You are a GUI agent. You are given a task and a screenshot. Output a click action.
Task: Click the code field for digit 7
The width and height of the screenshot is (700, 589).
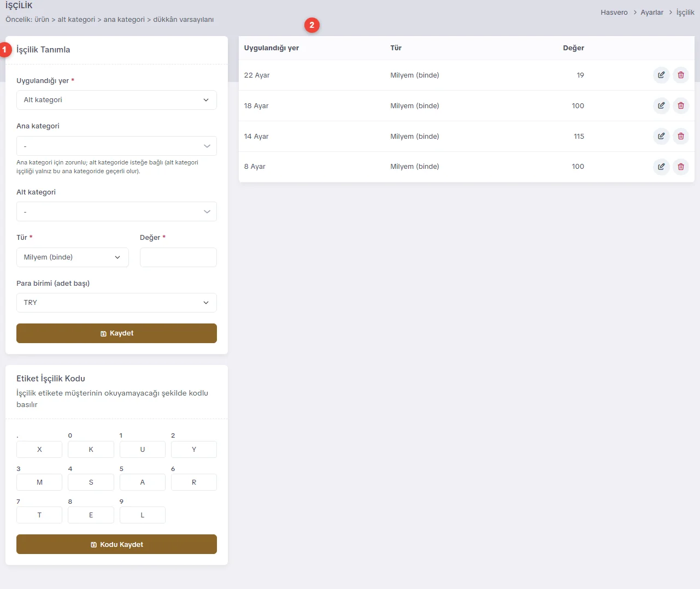tap(39, 515)
